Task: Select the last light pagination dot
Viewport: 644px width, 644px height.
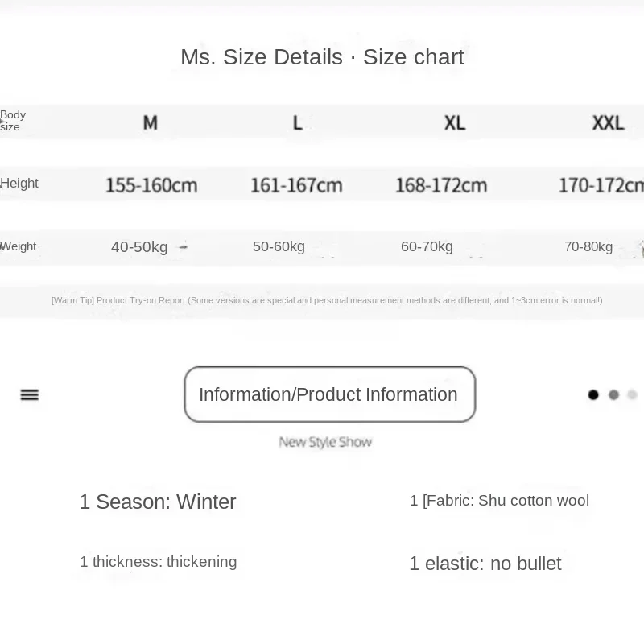Action: pos(632,394)
